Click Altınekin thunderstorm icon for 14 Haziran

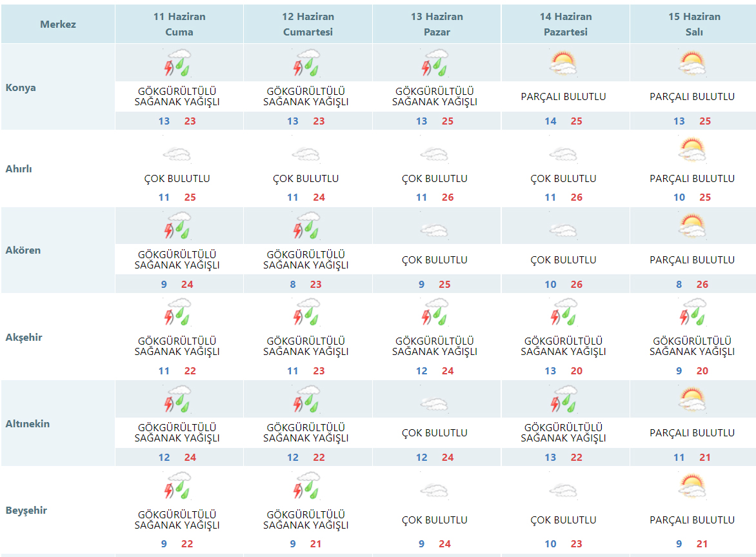[x=563, y=399]
